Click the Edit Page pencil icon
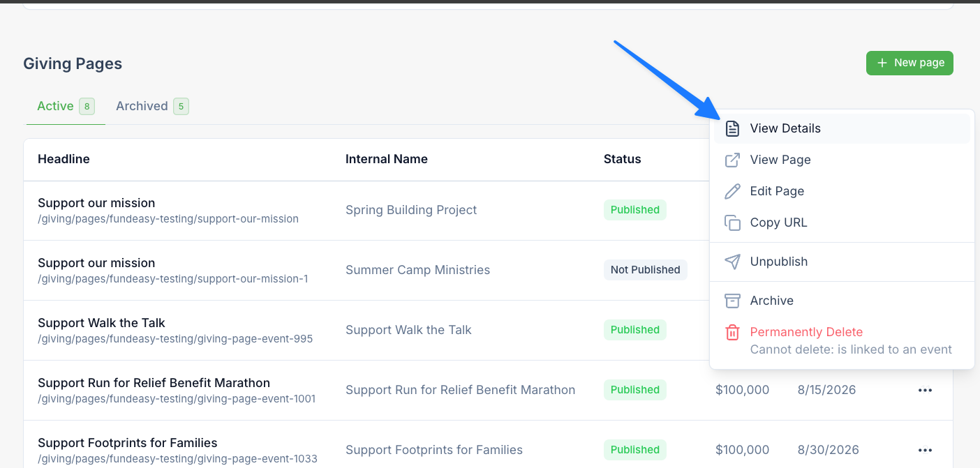The width and height of the screenshot is (980, 468). tap(732, 191)
